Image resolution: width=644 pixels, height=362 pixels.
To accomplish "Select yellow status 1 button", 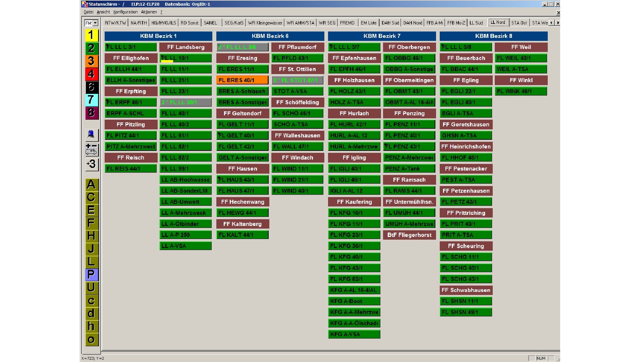I will tap(91, 35).
